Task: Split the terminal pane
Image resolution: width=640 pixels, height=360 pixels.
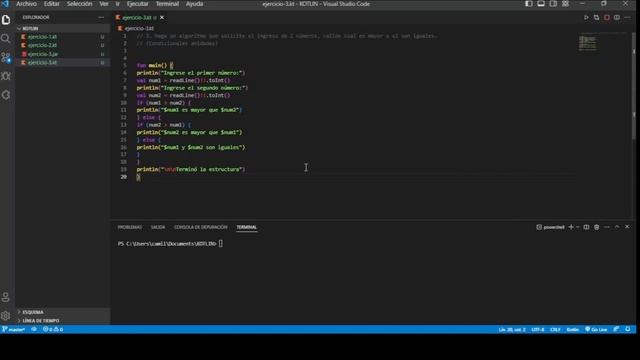Action: (x=586, y=227)
